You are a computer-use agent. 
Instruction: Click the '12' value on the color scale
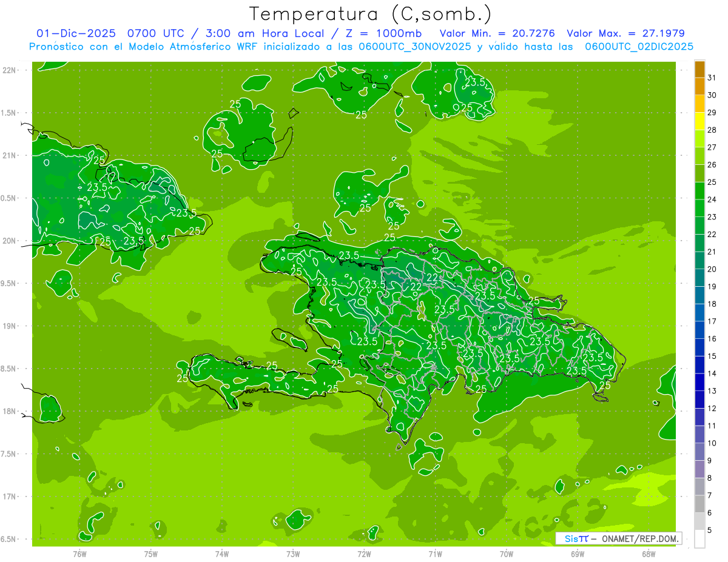click(x=712, y=408)
